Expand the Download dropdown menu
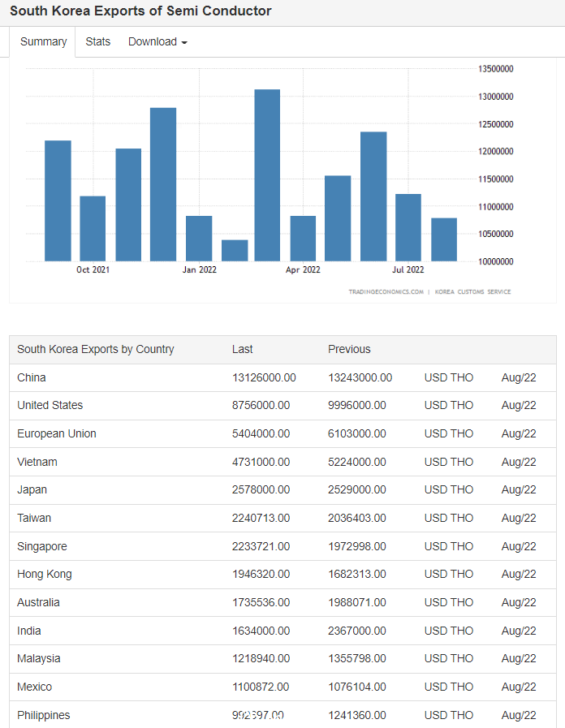 [157, 41]
